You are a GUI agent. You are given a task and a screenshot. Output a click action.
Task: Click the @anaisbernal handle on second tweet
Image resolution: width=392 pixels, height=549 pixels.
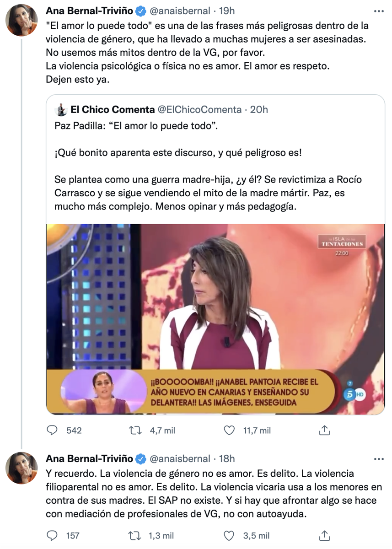[180, 458]
